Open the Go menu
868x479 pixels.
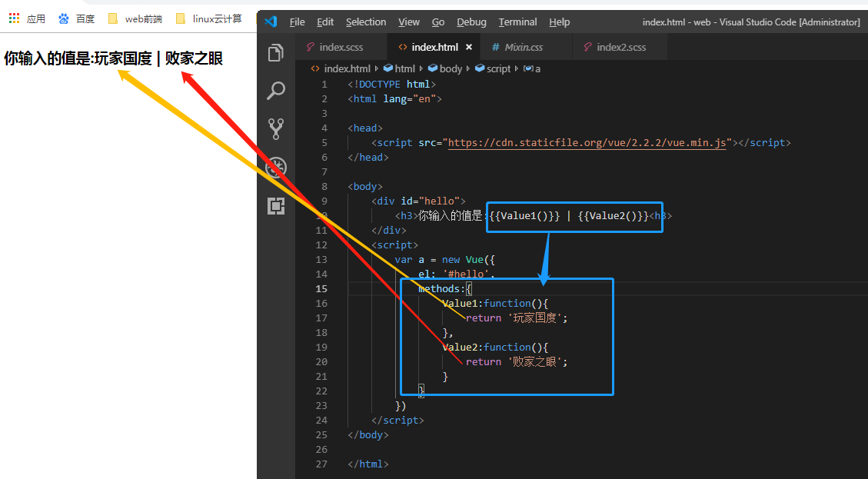coord(438,22)
